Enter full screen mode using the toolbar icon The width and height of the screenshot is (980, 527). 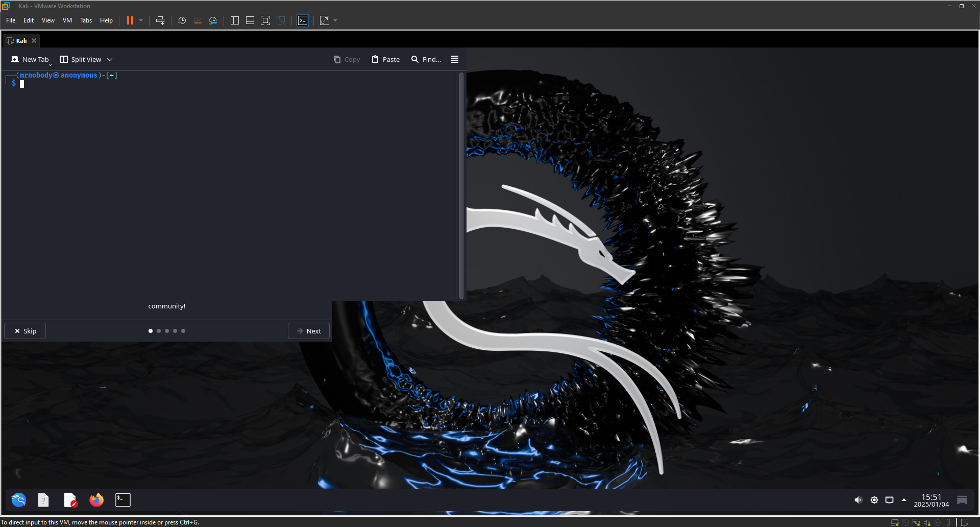pos(265,20)
